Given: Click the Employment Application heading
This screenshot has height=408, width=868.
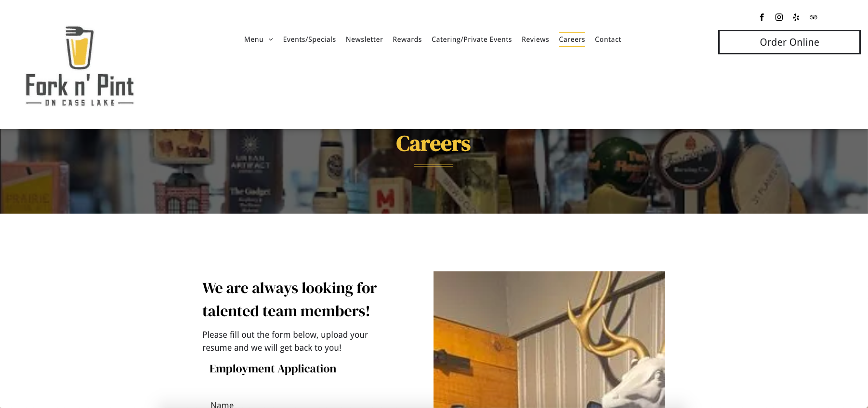Looking at the screenshot, I should click(273, 369).
